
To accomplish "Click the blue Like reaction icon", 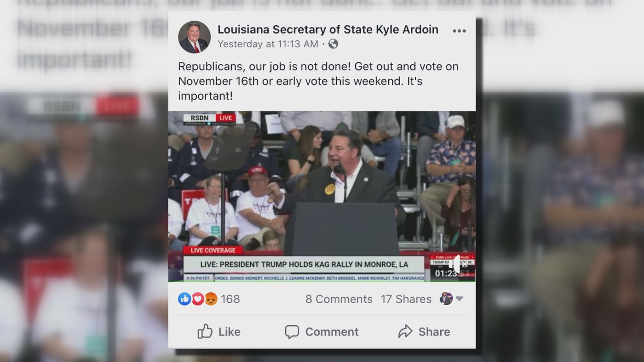I will point(184,299).
